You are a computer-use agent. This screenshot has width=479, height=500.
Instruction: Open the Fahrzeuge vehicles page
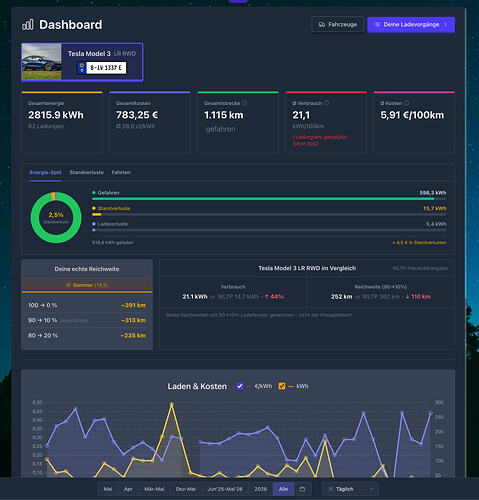[x=337, y=24]
